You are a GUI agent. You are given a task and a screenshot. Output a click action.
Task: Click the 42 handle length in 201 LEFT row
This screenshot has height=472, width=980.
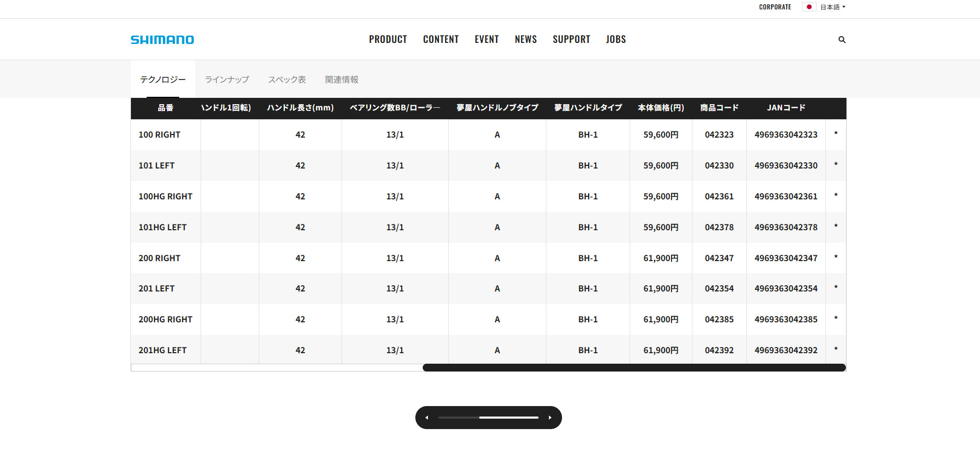[300, 289]
